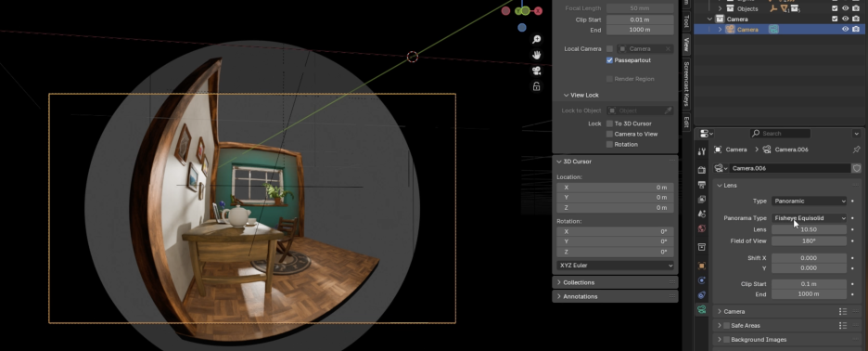Open the Object Constraints properties tab icon
Screen dimensions: 868x351
(702, 295)
